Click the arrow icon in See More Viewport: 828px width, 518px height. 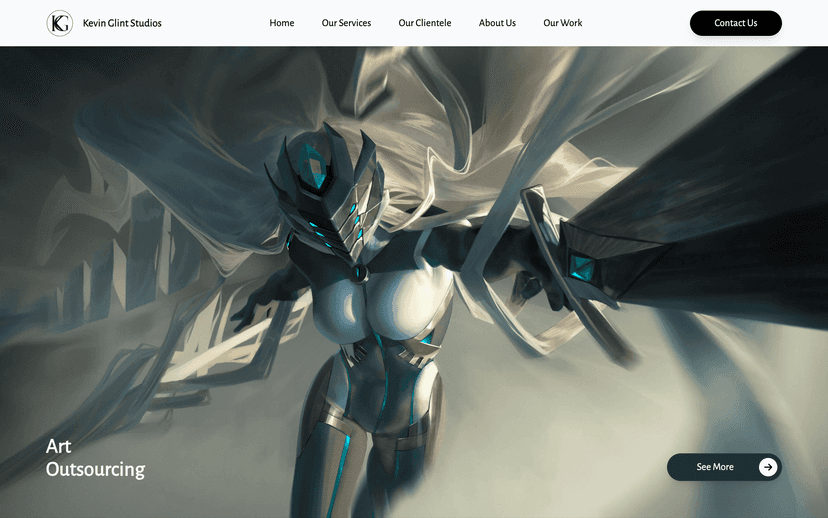pyautogui.click(x=768, y=467)
